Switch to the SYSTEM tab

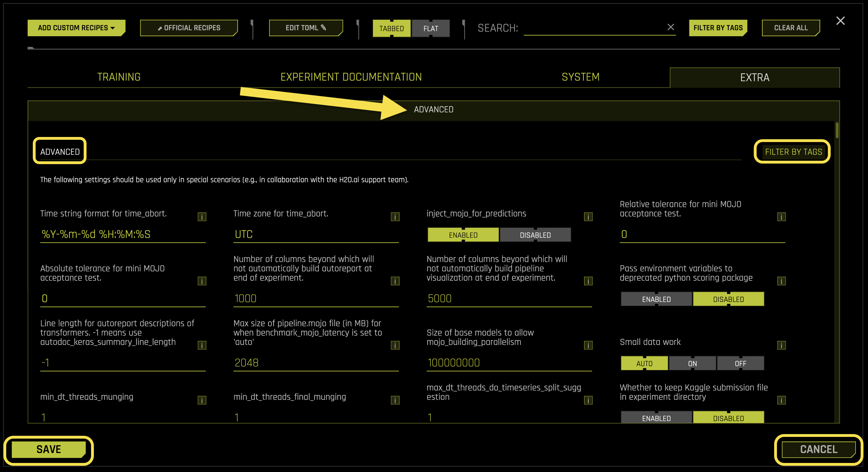[580, 77]
